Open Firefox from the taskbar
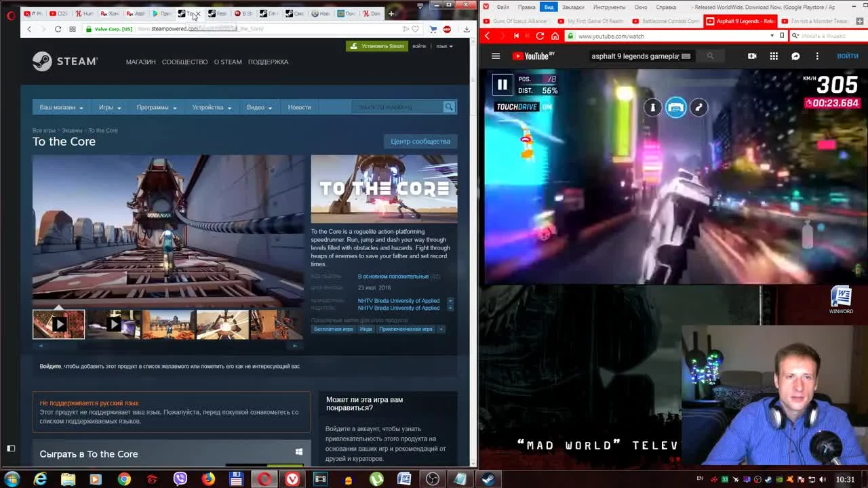 pos(208,479)
